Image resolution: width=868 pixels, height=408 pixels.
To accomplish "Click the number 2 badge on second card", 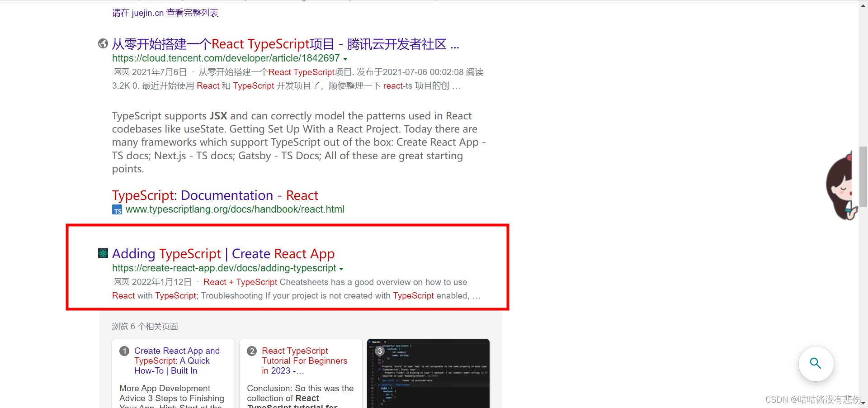I will click(252, 351).
